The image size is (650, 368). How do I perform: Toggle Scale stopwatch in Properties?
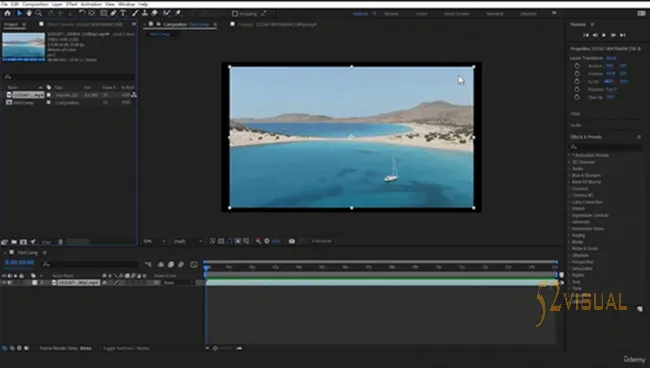577,81
